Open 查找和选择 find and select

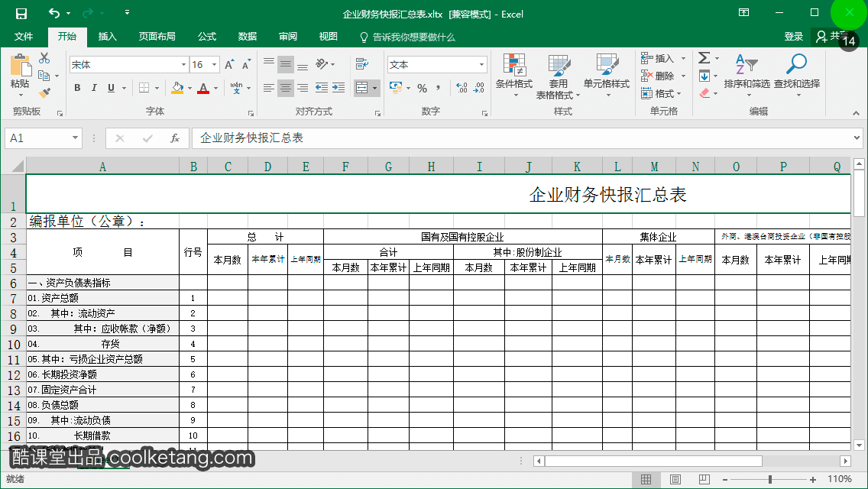tap(797, 76)
